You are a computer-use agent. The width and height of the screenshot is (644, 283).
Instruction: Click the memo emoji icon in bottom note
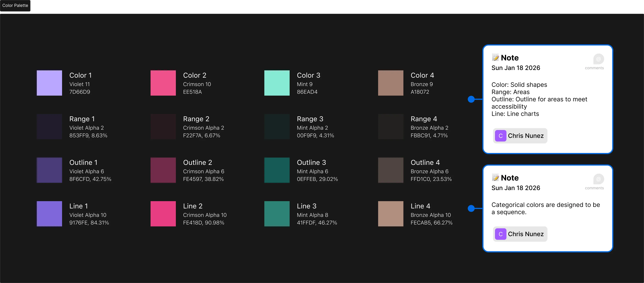[x=495, y=177]
